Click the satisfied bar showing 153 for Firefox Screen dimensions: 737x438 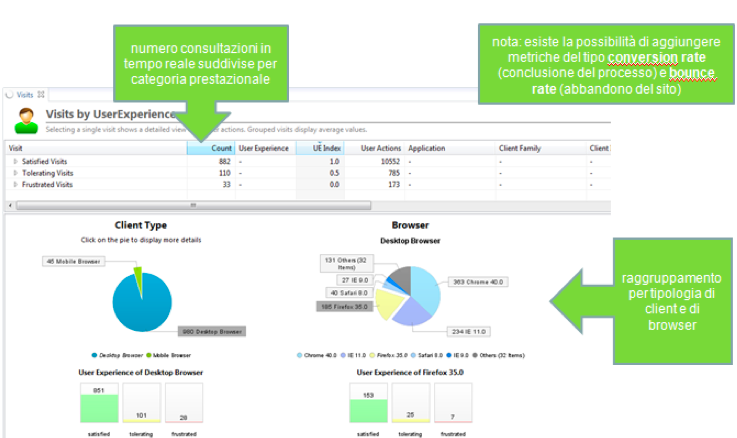(x=368, y=411)
